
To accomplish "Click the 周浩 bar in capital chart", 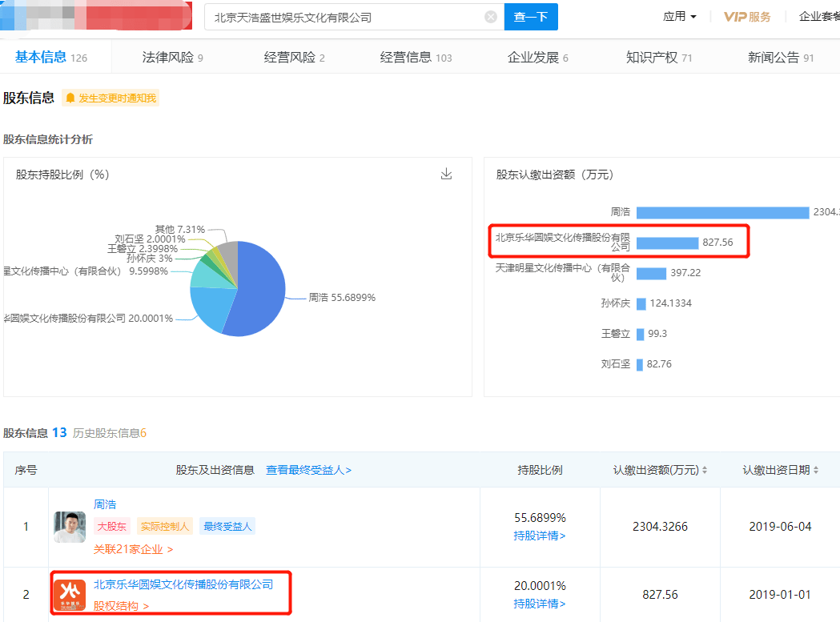I will pyautogui.click(x=722, y=213).
